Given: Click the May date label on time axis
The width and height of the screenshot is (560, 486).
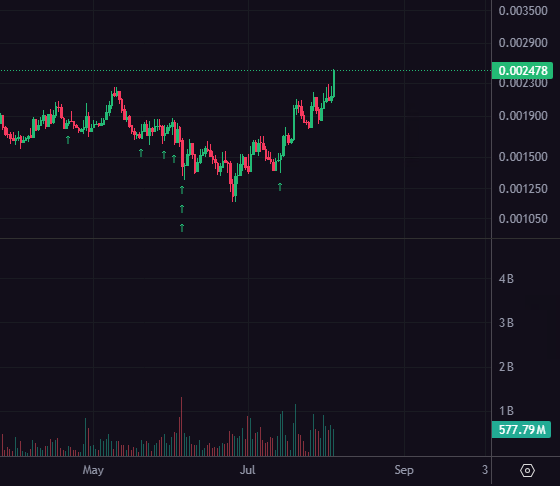Looking at the screenshot, I should tap(93, 470).
